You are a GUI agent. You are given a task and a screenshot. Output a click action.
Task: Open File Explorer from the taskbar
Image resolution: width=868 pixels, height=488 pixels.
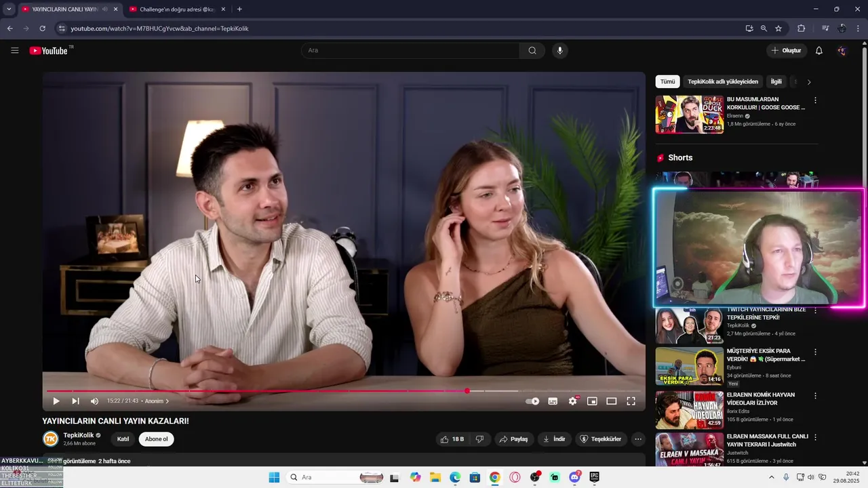(435, 477)
